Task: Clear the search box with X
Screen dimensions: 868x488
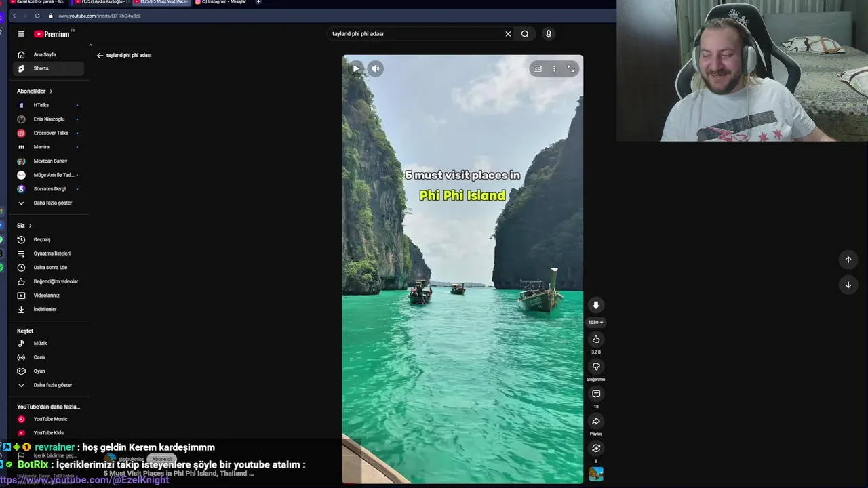Action: point(508,34)
